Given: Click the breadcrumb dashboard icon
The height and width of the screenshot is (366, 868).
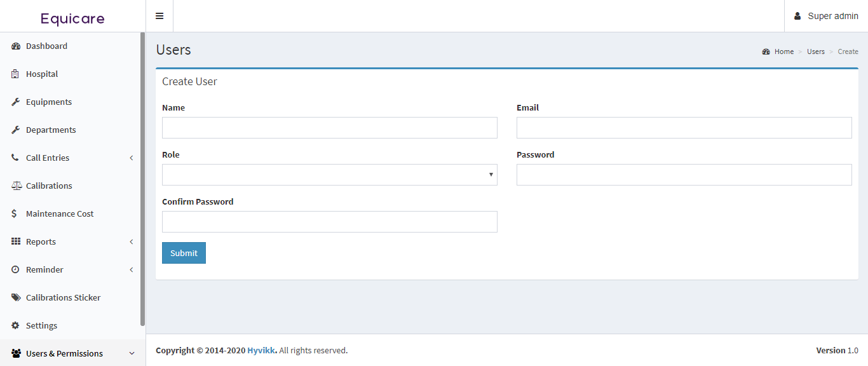Looking at the screenshot, I should click(x=766, y=51).
